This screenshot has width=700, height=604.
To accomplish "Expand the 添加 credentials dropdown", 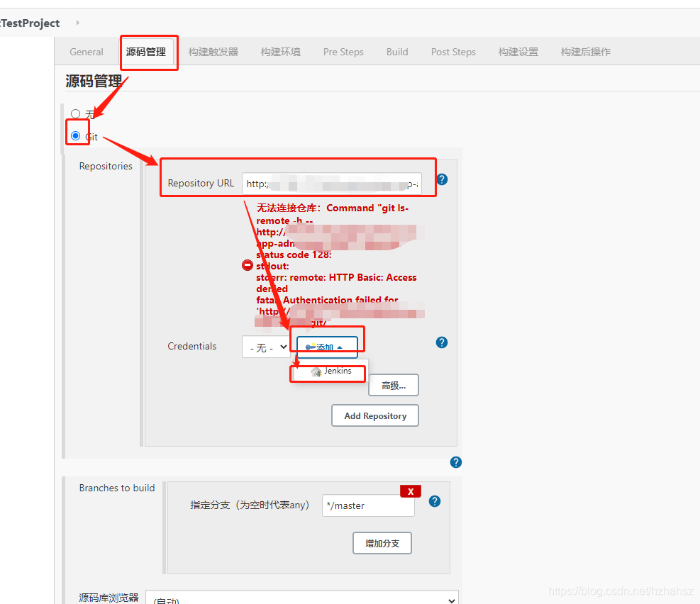I will tap(326, 347).
